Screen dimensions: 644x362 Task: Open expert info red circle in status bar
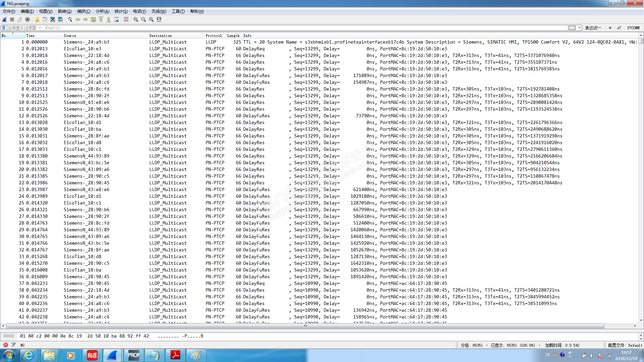click(x=6, y=345)
